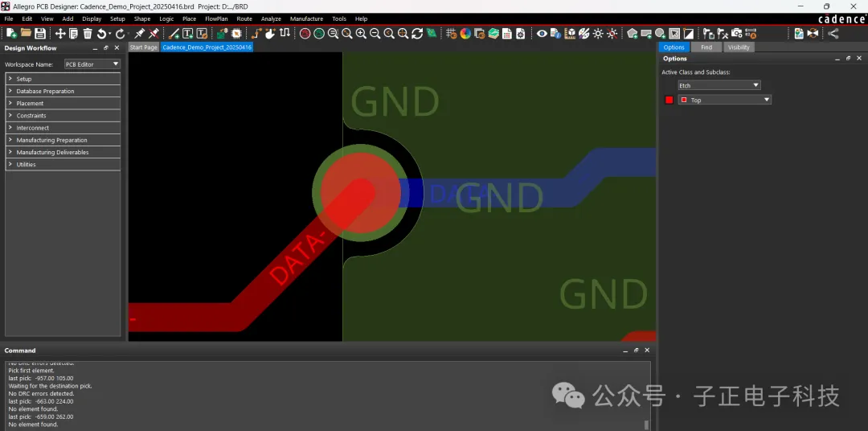The image size is (868, 431).
Task: Click the eye visibility icon in toolbar
Action: [x=542, y=33]
